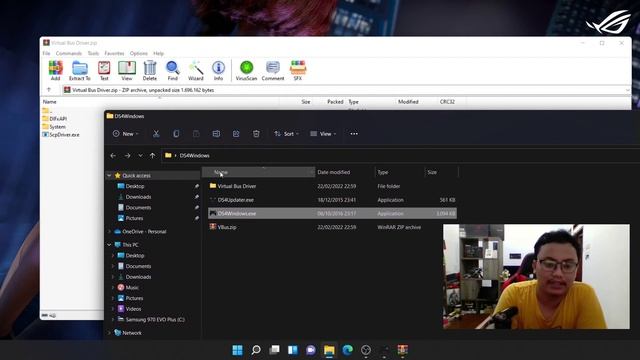Click the Test icon in WinRAR
Viewport: 640px width, 360px height.
(x=104, y=70)
